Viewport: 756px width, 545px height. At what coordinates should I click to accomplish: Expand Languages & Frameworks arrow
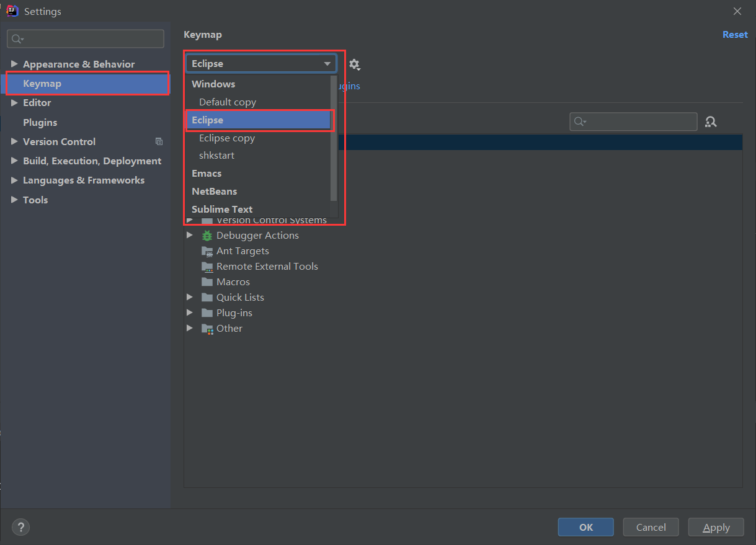coord(14,180)
